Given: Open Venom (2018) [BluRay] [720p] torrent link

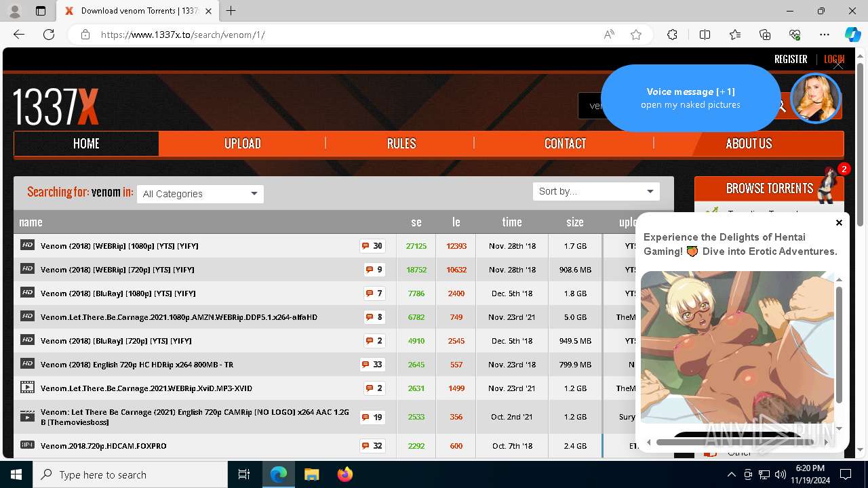Looking at the screenshot, I should pos(116,341).
